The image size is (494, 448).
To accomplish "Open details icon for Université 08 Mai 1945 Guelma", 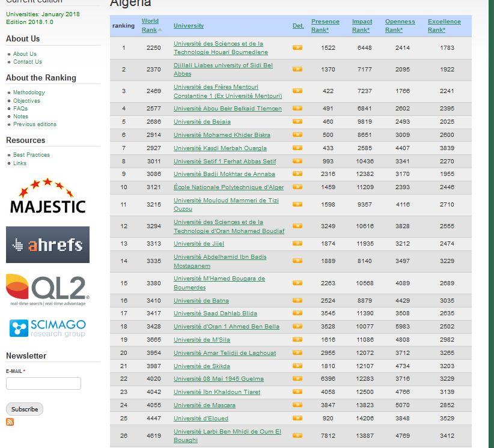I will 297,378.
